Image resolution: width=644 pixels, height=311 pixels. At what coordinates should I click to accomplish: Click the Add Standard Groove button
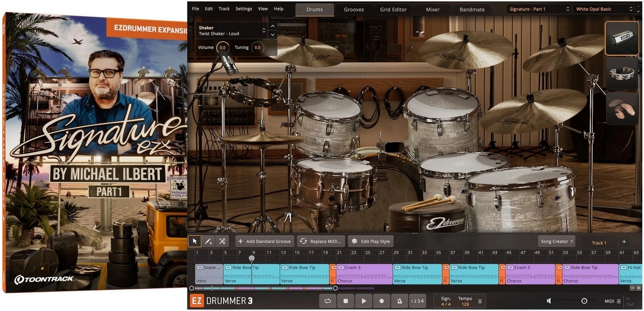point(264,241)
